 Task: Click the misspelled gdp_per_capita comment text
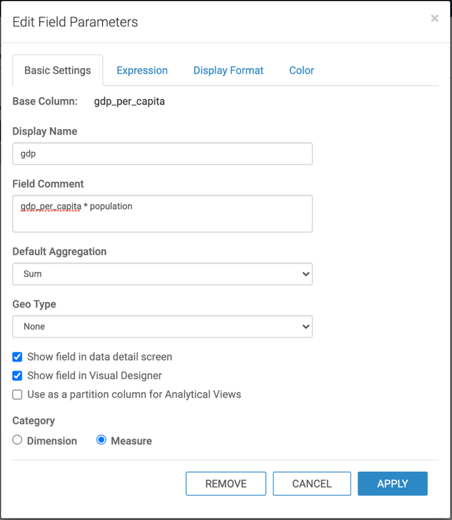coord(51,207)
